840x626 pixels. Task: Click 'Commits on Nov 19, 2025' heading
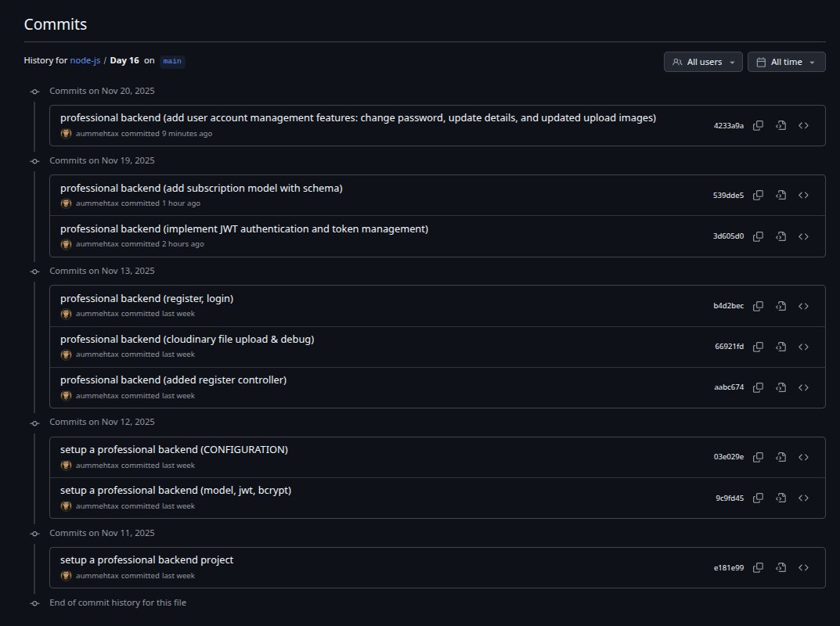tap(102, 160)
